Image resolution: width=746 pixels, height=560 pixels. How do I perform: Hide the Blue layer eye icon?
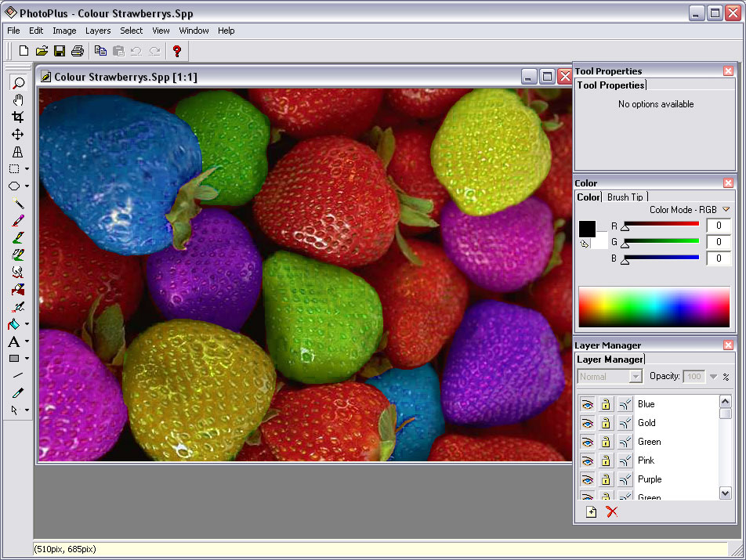[x=588, y=404]
